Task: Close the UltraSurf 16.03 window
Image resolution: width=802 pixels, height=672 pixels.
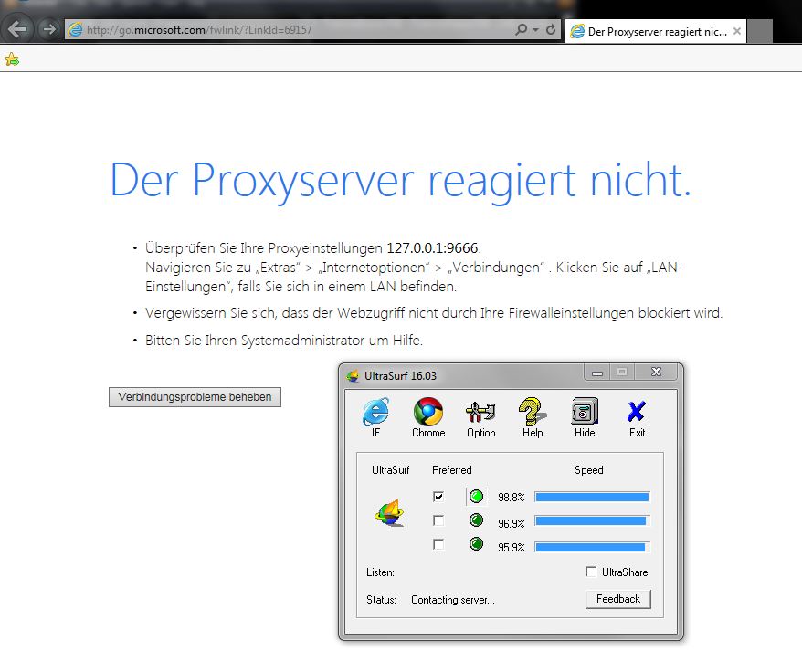Action: 656,372
